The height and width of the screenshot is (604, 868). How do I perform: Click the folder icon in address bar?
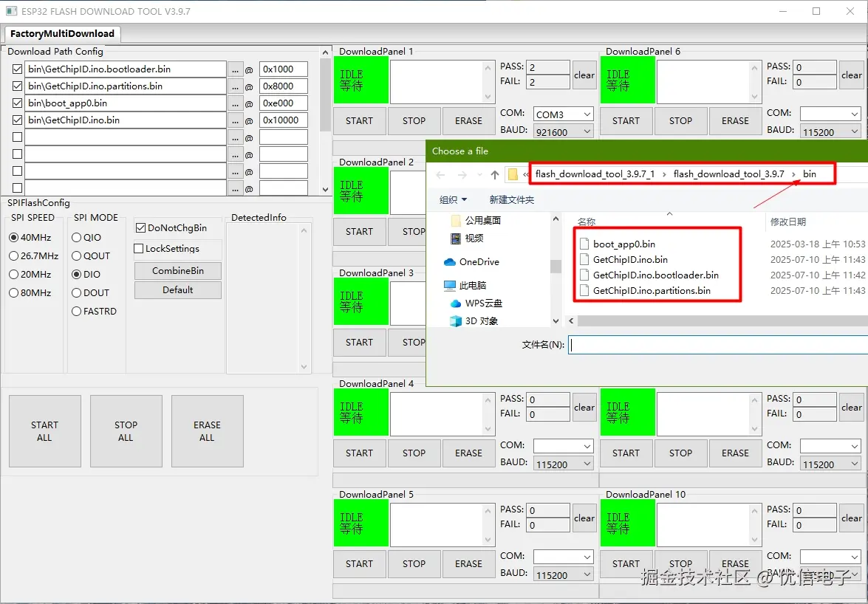[x=513, y=175]
